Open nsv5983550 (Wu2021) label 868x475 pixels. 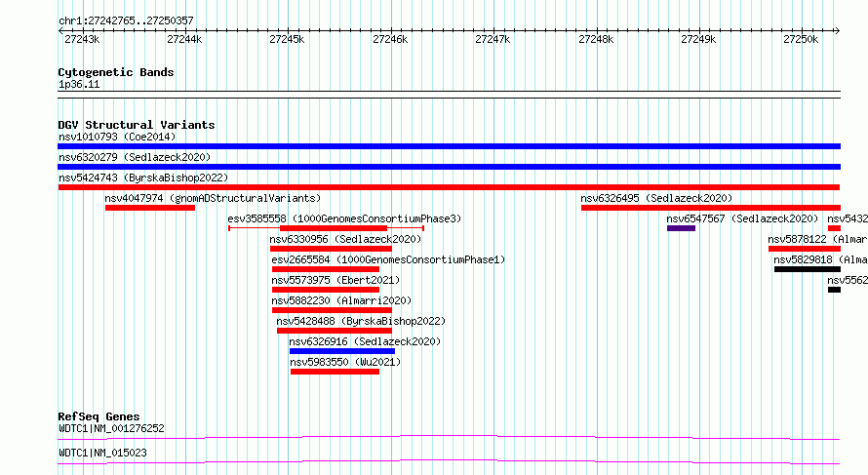[x=345, y=362]
